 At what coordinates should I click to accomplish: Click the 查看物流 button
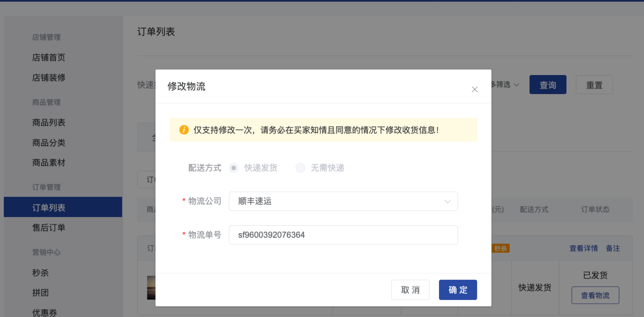(595, 295)
